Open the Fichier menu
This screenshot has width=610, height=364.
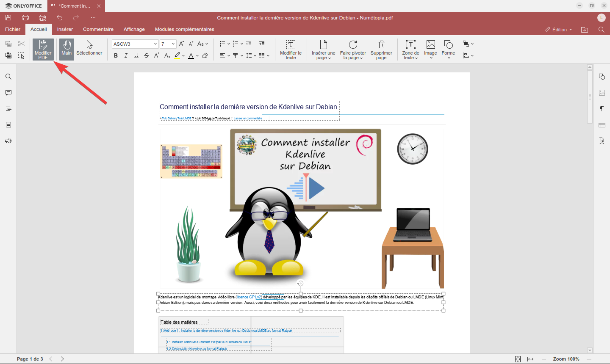(13, 29)
